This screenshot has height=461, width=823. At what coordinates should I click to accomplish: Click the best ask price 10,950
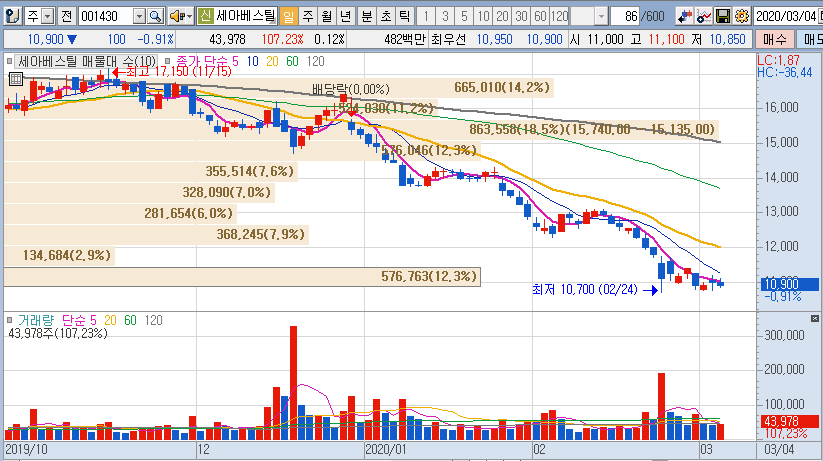[494, 39]
